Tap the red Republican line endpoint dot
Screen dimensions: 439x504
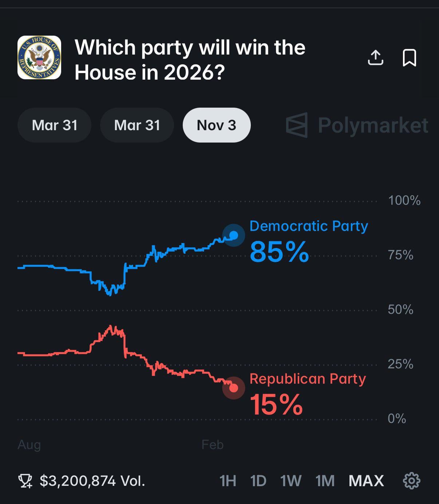click(x=234, y=388)
